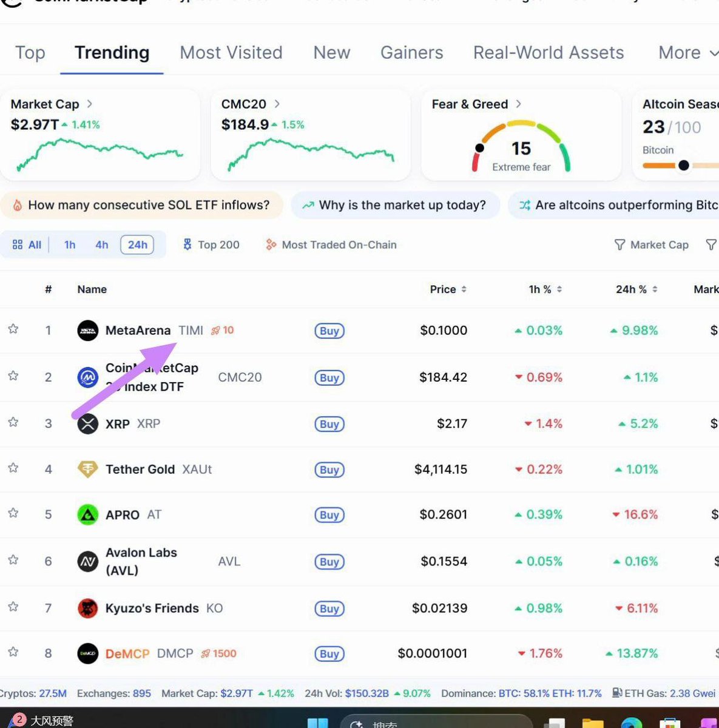Open the XRP coin logo
719x728 pixels.
88,423
